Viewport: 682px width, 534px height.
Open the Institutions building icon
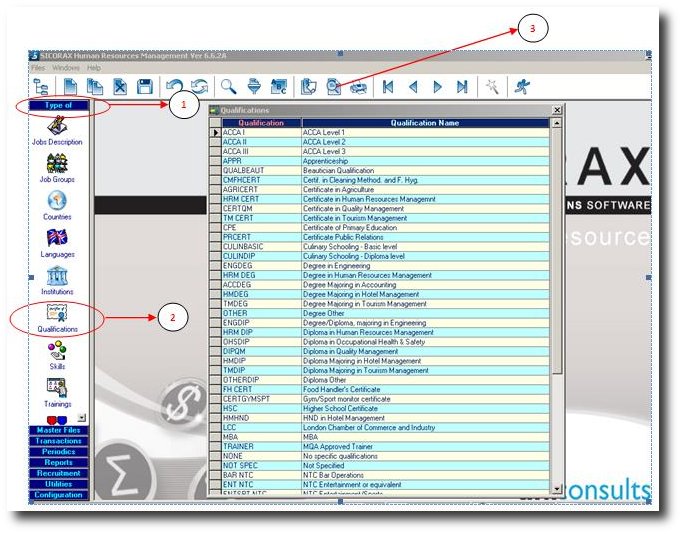coord(57,276)
